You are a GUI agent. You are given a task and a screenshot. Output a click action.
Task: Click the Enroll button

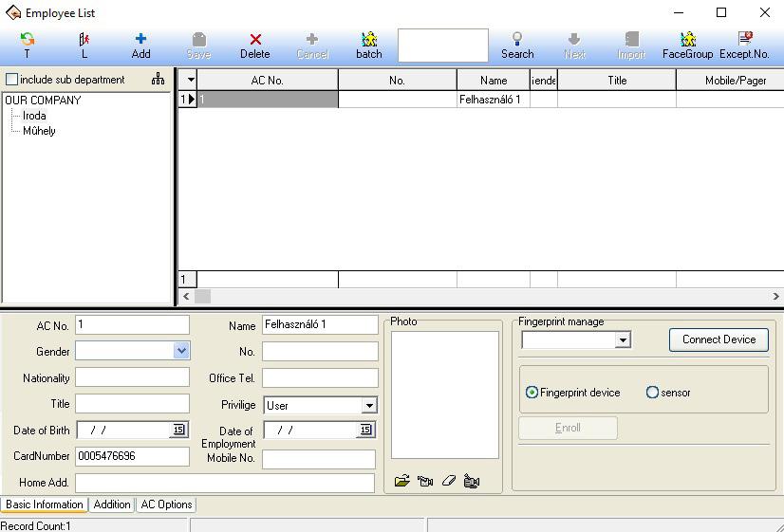(x=568, y=428)
